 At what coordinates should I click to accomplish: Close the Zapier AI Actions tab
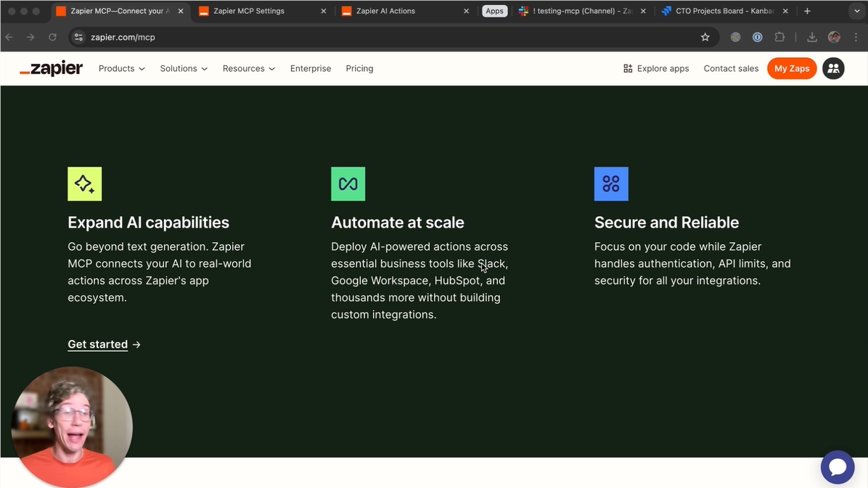466,11
